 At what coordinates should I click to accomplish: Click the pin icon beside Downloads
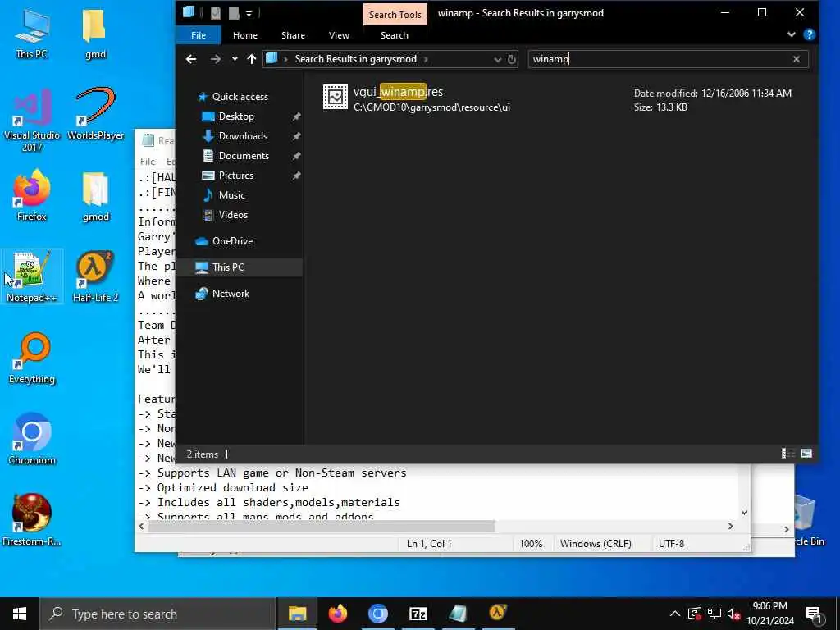coord(296,137)
